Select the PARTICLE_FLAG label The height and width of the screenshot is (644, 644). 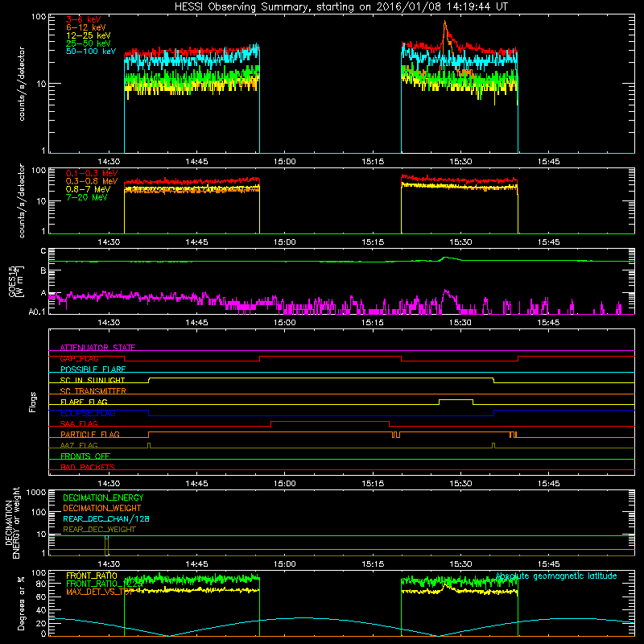pyautogui.click(x=90, y=434)
